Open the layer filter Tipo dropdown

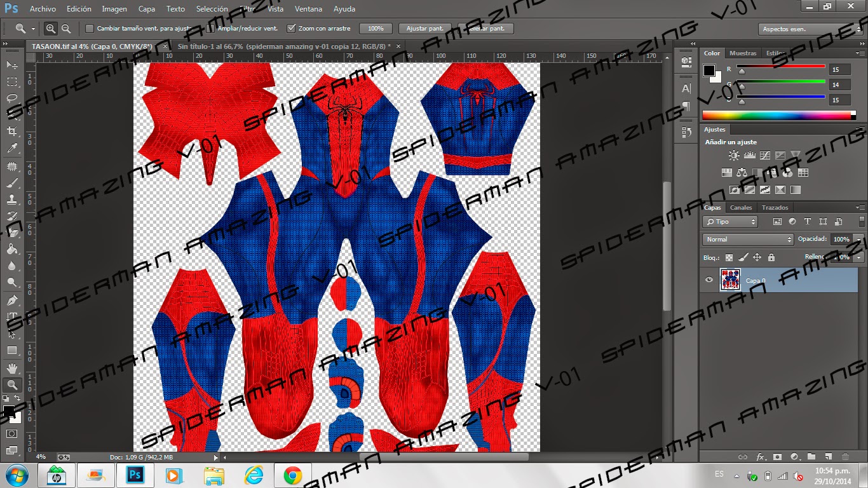click(x=729, y=221)
